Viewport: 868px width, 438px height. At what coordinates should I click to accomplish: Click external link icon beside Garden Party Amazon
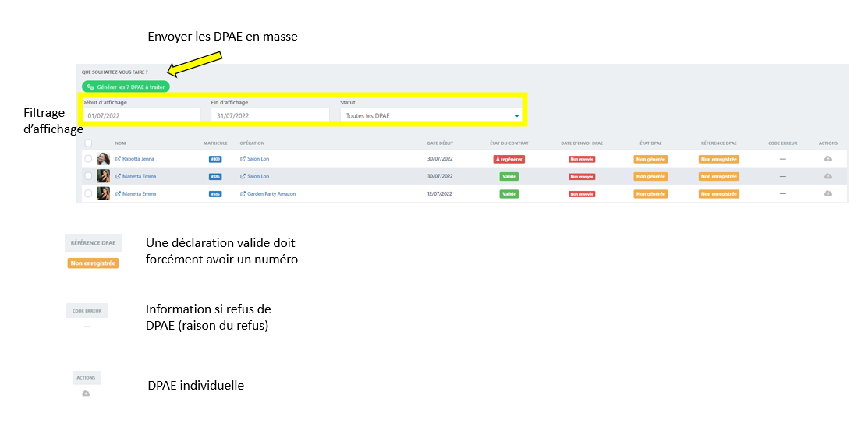(243, 193)
